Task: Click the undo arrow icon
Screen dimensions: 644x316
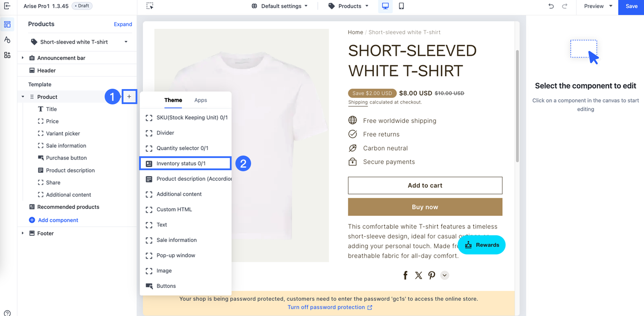Action: 551,6
